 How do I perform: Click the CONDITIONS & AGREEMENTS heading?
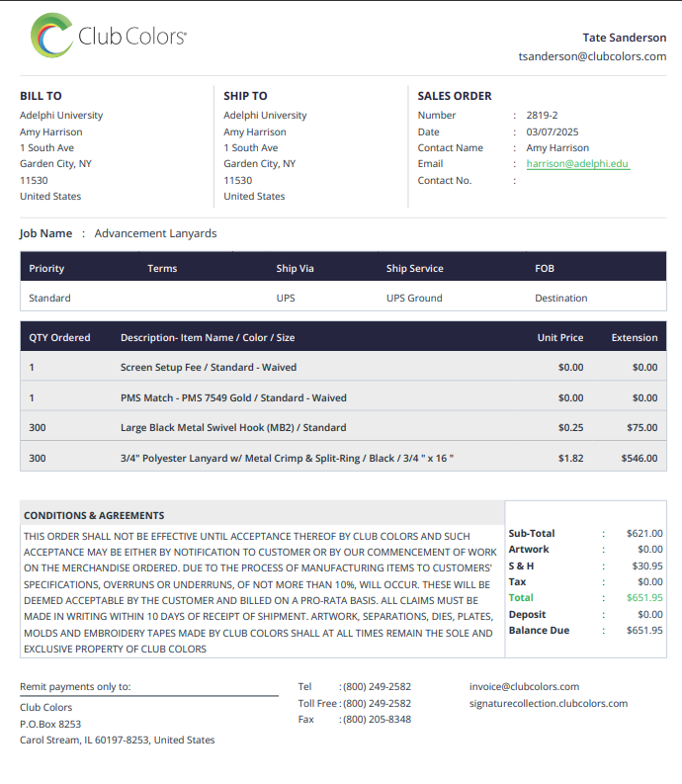[x=94, y=515]
